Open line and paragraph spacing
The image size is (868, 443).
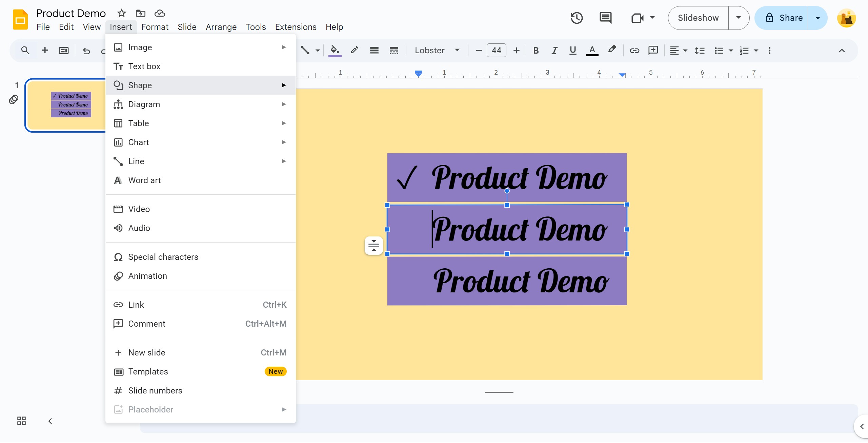(700, 51)
